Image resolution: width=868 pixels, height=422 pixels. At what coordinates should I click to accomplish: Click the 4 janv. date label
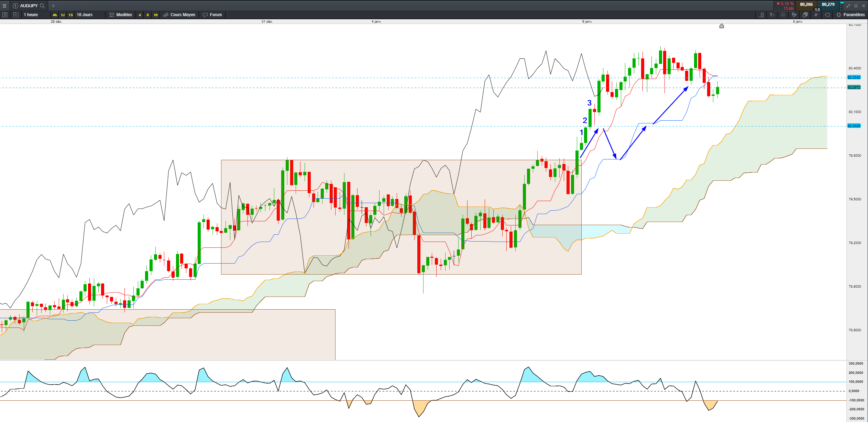(x=376, y=22)
